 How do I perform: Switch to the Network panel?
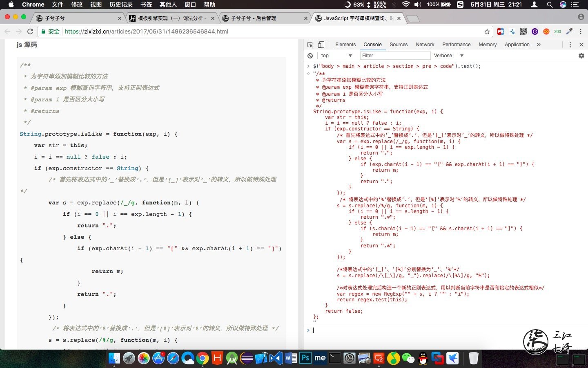(425, 45)
